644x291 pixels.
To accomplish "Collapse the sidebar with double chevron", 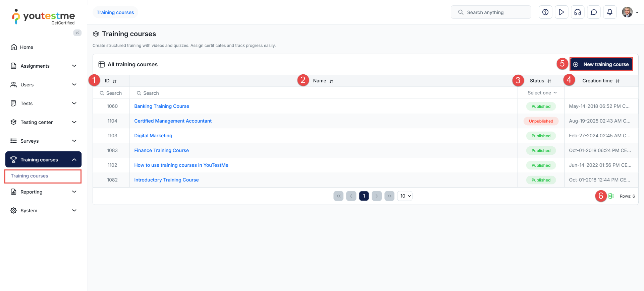I will (x=77, y=33).
